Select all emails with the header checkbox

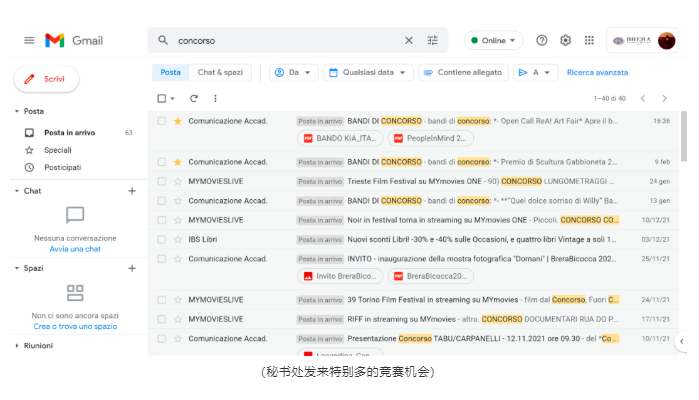tap(162, 98)
